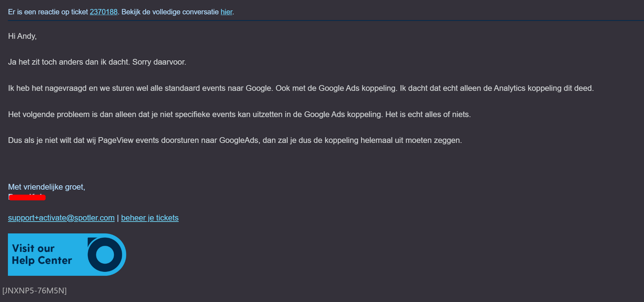This screenshot has height=302, width=644.
Task: Click 'Bekijk de volledige conversatie' text
Action: (x=170, y=12)
